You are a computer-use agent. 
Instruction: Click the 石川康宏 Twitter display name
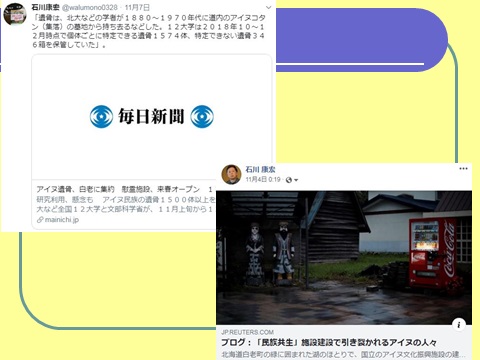point(45,7)
